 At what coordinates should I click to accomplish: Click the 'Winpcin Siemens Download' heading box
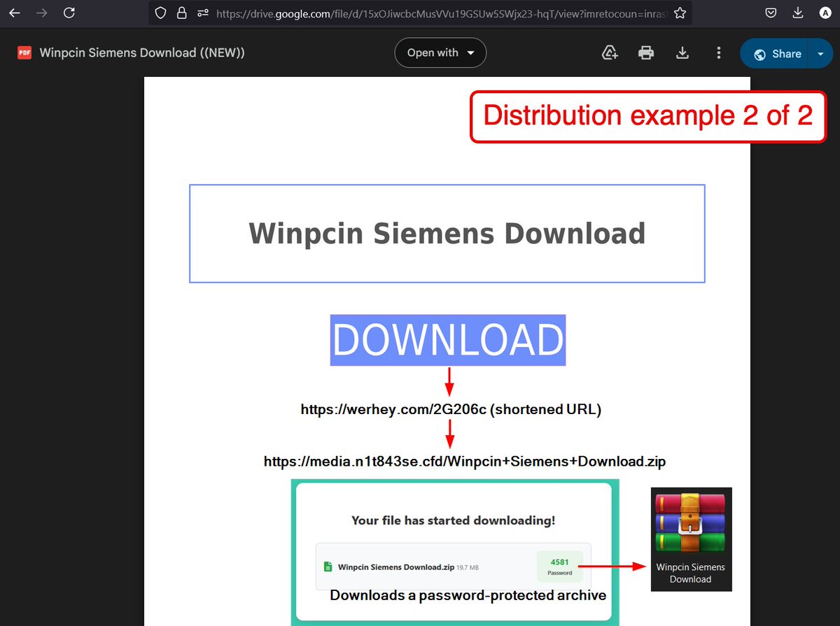point(447,234)
